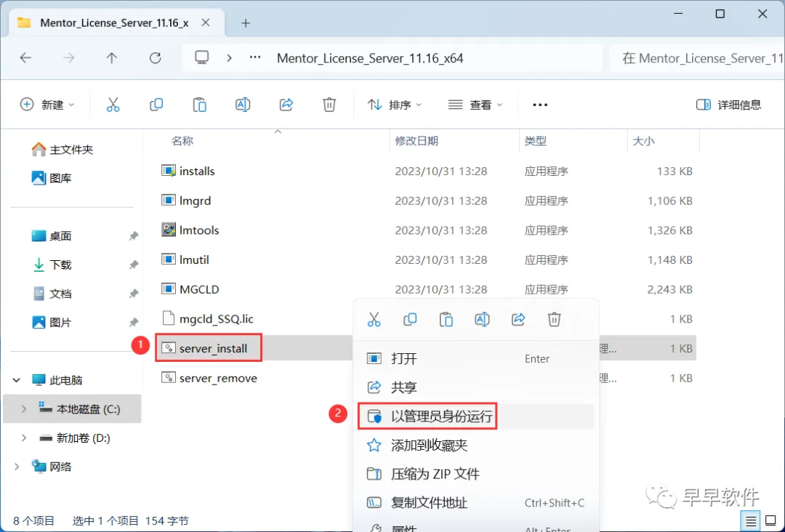
Task: Click the Cut icon in the context menu
Action: (374, 319)
